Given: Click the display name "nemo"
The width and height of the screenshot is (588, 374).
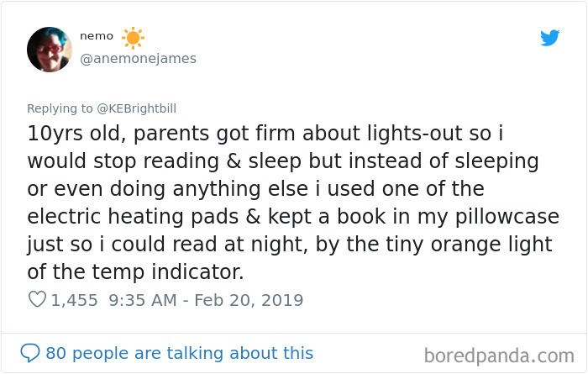Looking at the screenshot, I should coord(96,36).
